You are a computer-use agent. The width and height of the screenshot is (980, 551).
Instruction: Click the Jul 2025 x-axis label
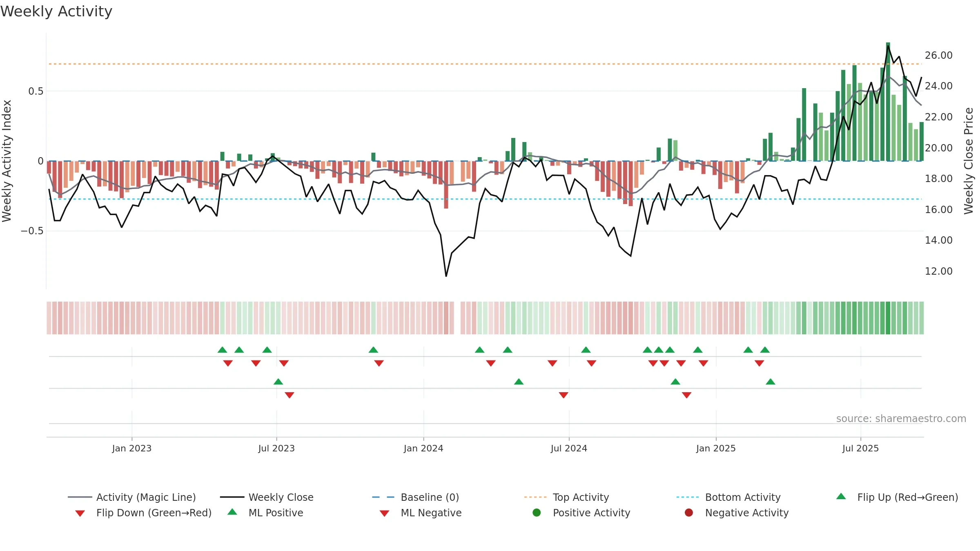click(860, 448)
